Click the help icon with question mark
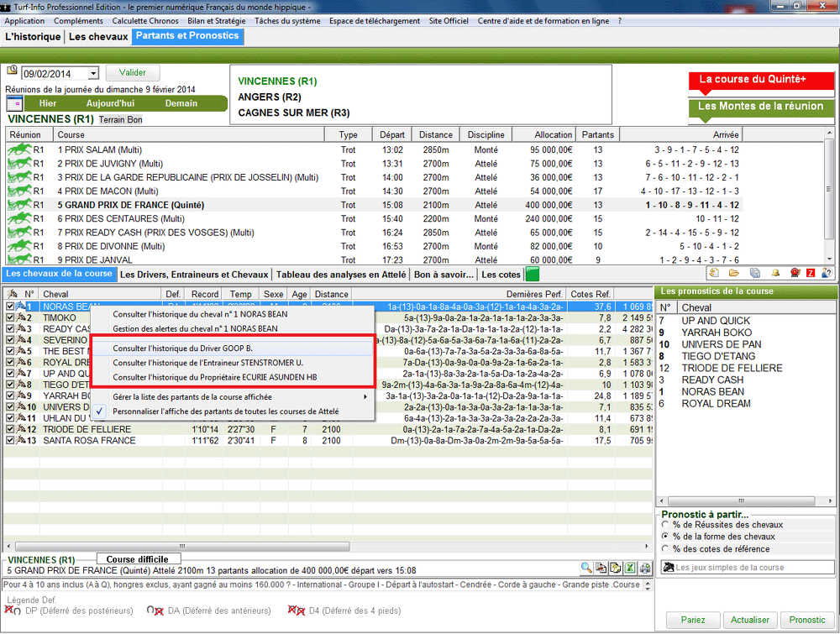Screen dimensions: 840x634 [x=827, y=273]
